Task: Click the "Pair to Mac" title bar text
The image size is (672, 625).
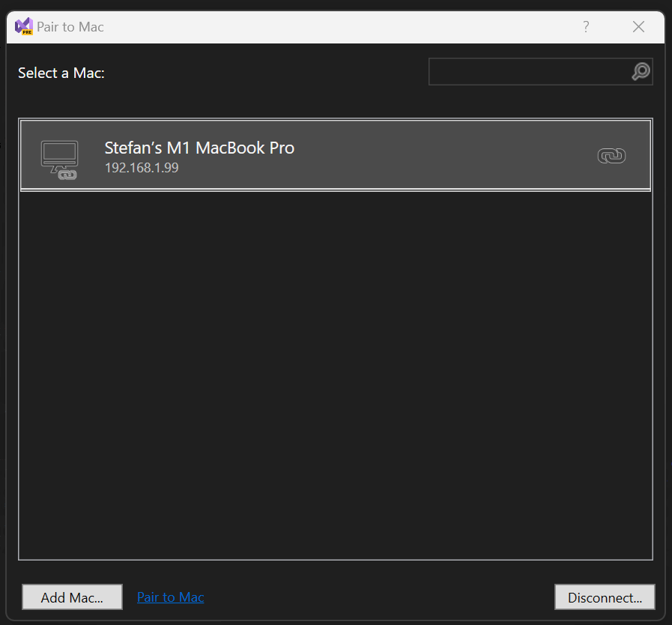Action: [70, 27]
